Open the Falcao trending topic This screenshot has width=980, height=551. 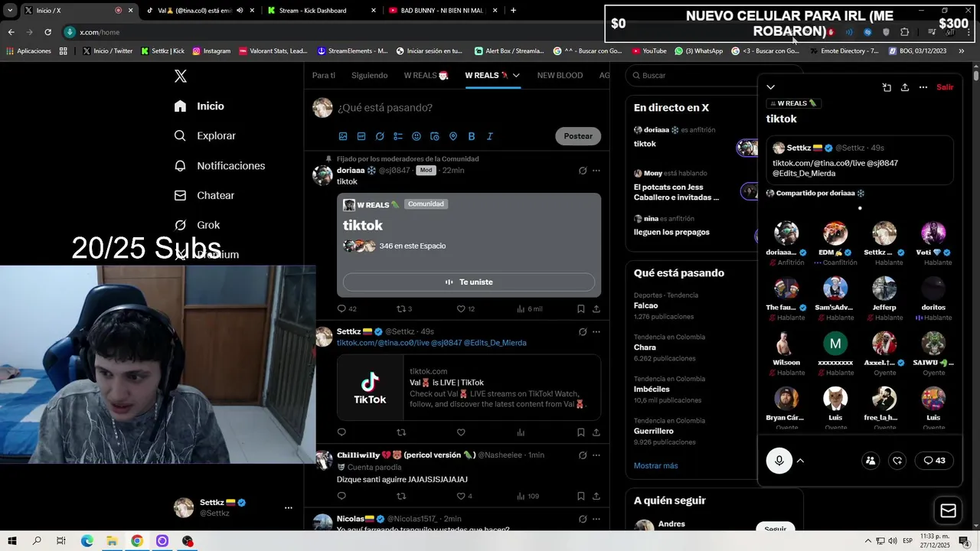click(x=645, y=305)
